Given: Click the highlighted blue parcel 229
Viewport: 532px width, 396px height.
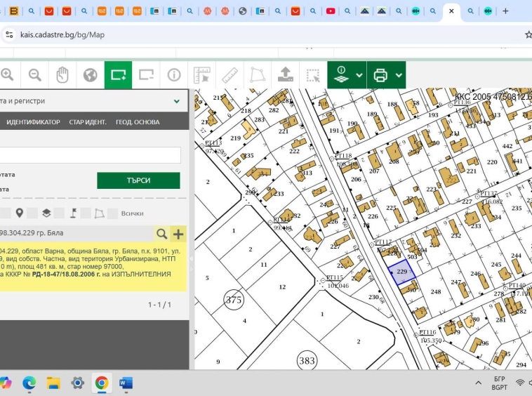Looking at the screenshot, I should (402, 272).
